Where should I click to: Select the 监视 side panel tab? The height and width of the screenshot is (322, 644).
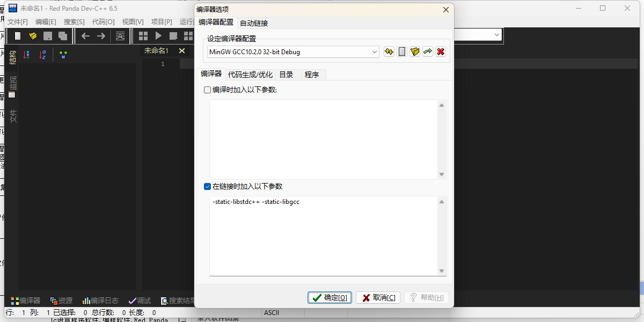click(13, 86)
